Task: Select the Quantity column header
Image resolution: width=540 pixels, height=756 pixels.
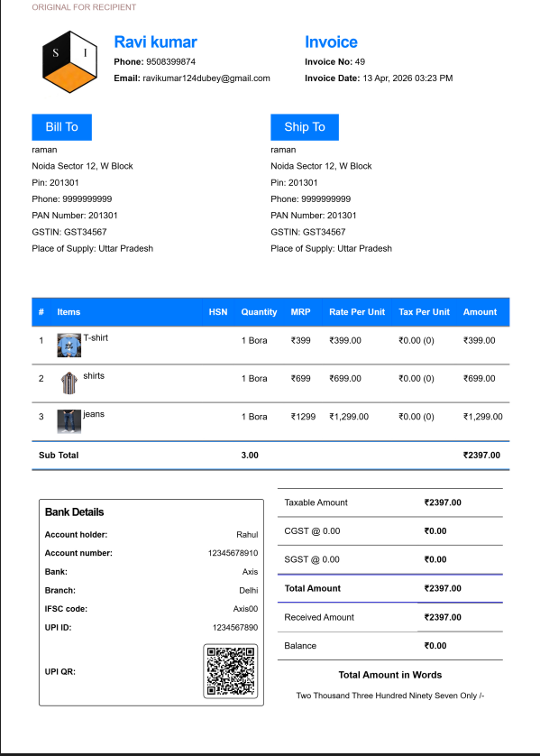Action: coord(259,312)
